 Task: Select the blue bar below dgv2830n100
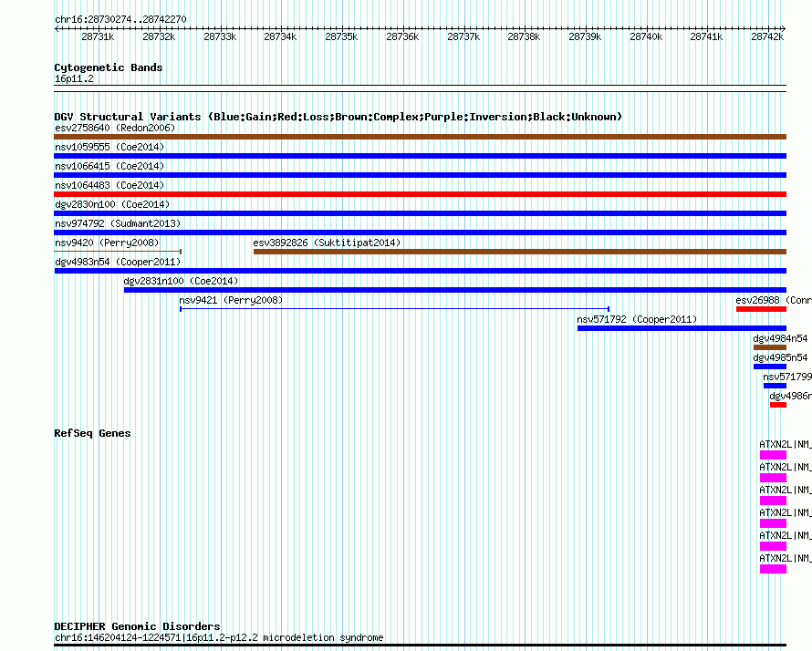(420, 213)
